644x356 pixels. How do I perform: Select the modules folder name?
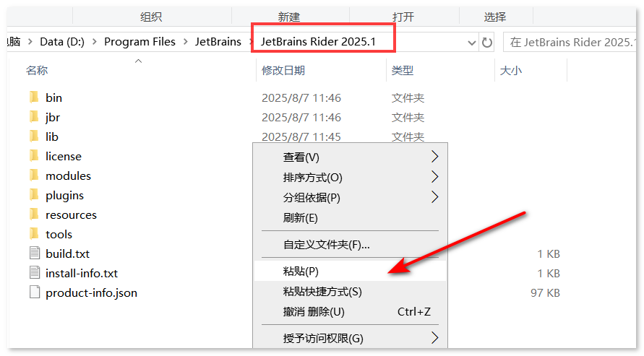point(68,175)
